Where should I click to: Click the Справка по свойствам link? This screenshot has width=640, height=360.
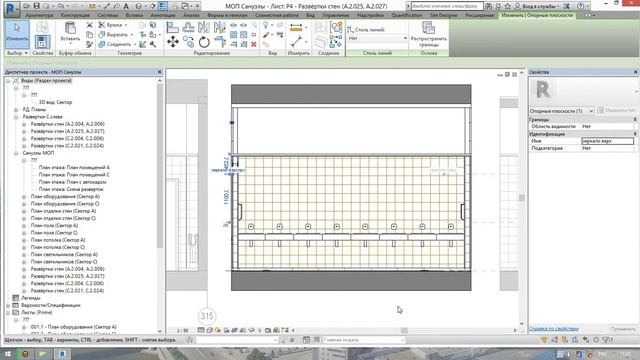coord(553,329)
